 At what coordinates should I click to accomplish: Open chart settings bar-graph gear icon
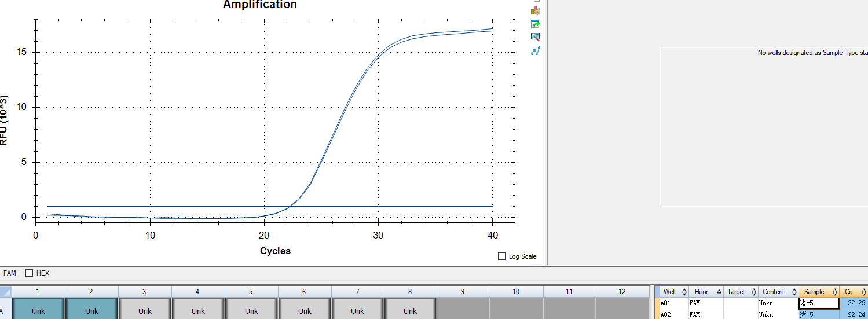(536, 10)
